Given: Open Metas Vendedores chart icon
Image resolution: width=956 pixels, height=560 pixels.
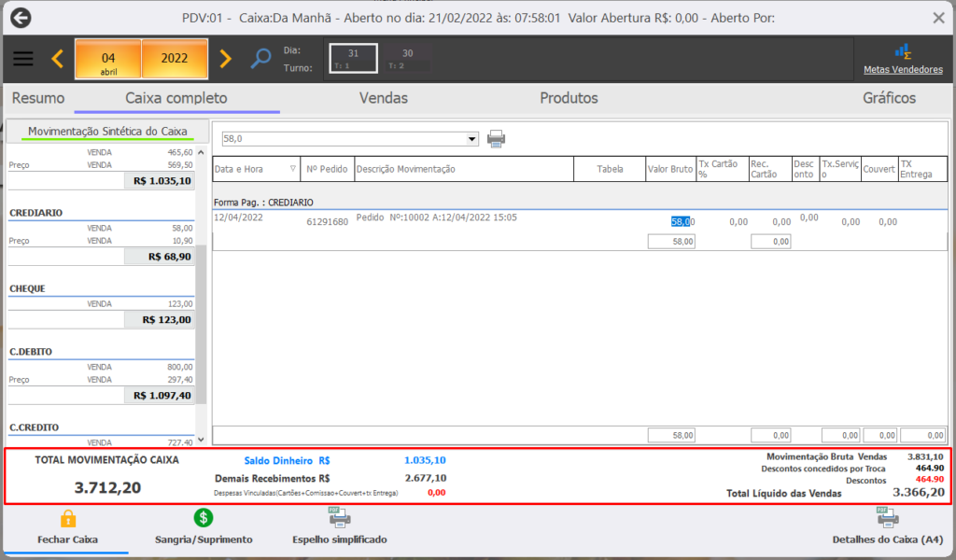Looking at the screenshot, I should tap(903, 51).
